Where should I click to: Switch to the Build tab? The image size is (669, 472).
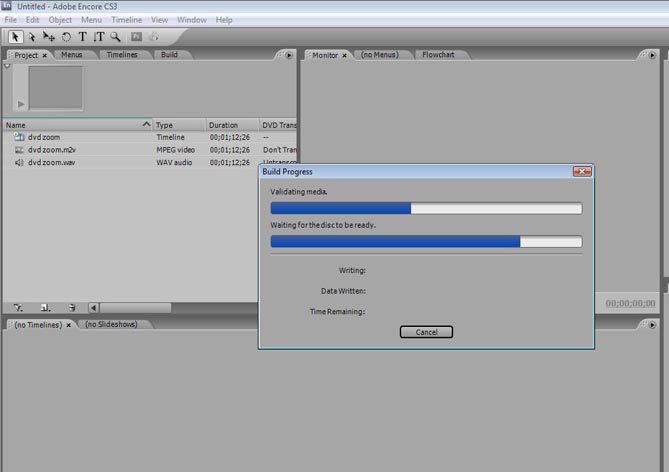[169, 55]
